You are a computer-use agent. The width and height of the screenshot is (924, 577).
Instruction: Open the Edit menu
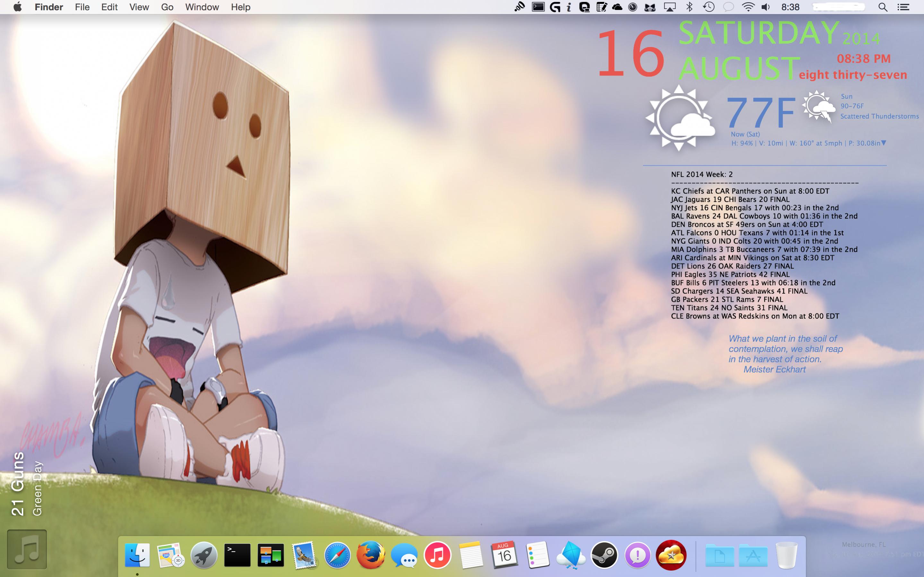pyautogui.click(x=109, y=7)
